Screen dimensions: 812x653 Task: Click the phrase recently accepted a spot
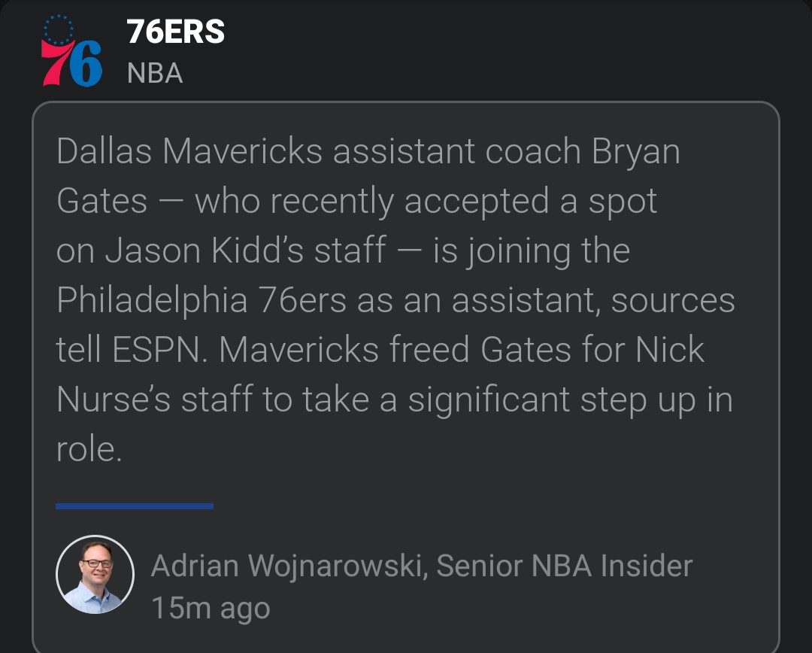[463, 202]
